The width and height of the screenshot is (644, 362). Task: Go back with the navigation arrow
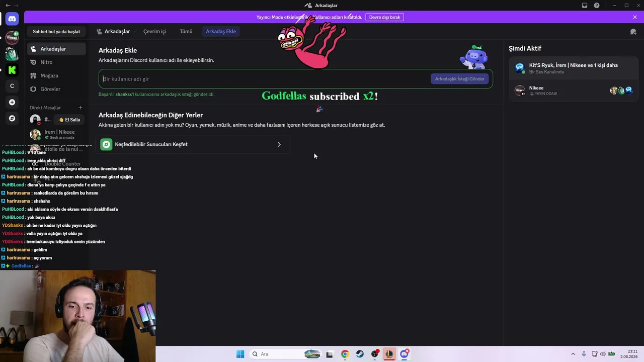(8, 6)
